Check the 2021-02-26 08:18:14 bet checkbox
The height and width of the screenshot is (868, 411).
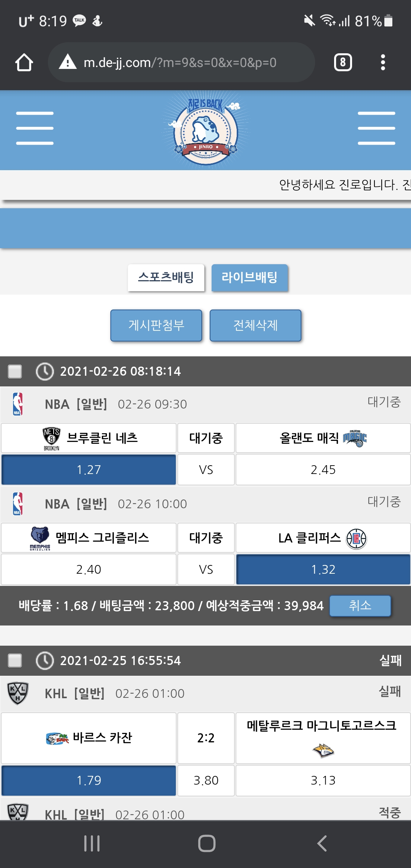point(15,371)
